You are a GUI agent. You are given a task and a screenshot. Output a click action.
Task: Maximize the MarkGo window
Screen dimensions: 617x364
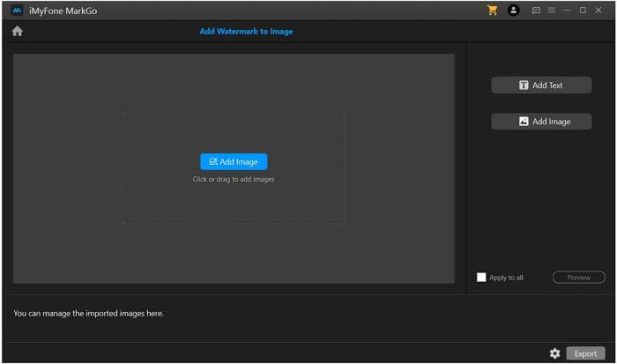(x=583, y=11)
